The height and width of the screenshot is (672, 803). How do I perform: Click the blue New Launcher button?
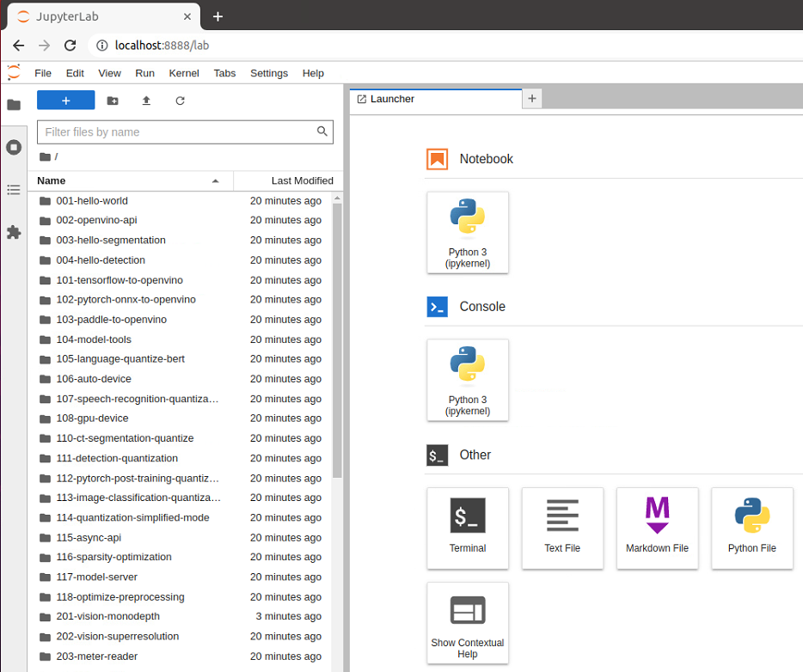point(65,101)
